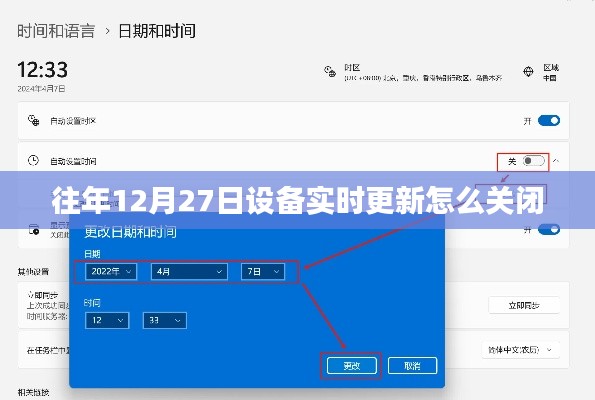Click the 其他设置 section heading
Screen dimensions: 595x400
coord(33,272)
